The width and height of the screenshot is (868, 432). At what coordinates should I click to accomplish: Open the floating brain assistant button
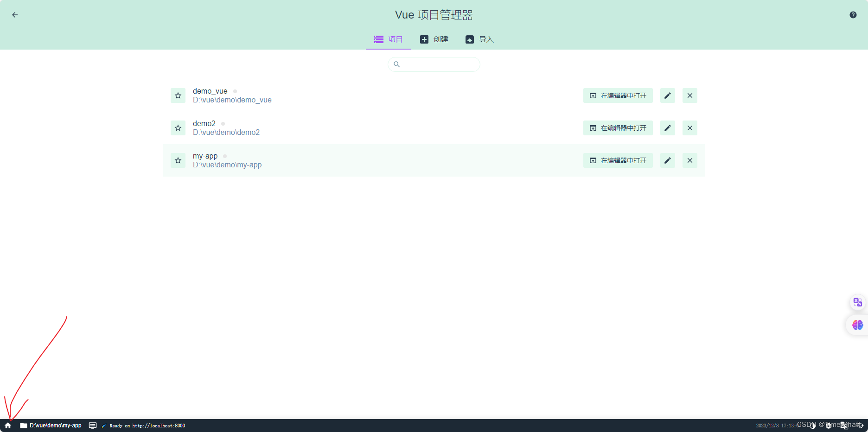coord(858,325)
